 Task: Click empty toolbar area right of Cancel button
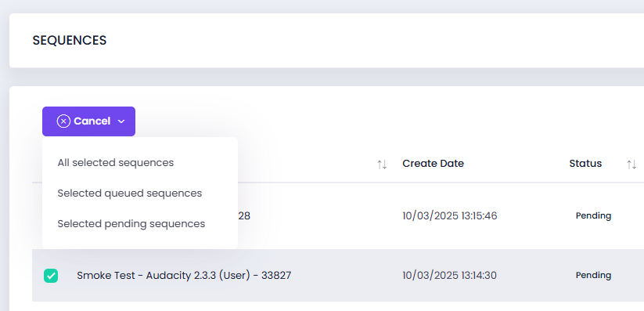(369, 121)
